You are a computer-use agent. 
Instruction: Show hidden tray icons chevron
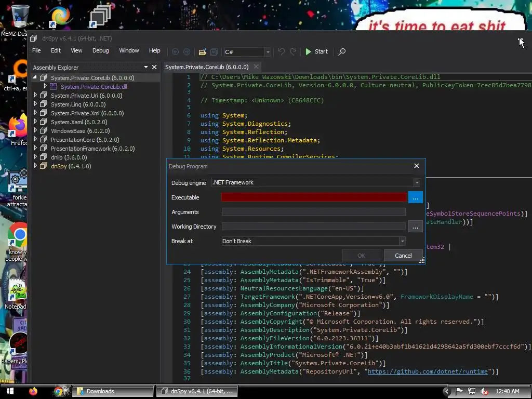446,391
